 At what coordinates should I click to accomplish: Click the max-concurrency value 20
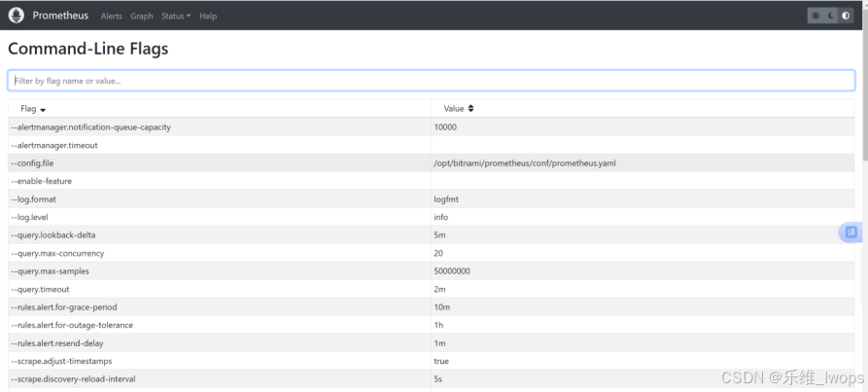[438, 253]
